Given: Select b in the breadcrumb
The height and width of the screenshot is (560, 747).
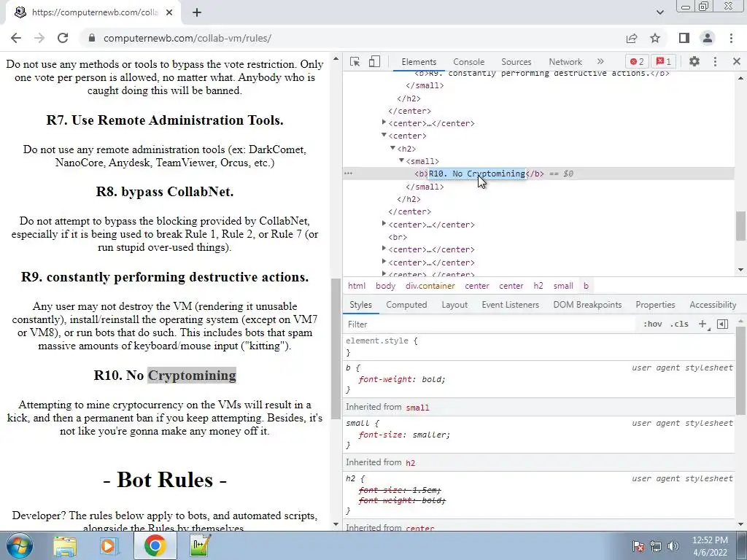Looking at the screenshot, I should click(586, 286).
